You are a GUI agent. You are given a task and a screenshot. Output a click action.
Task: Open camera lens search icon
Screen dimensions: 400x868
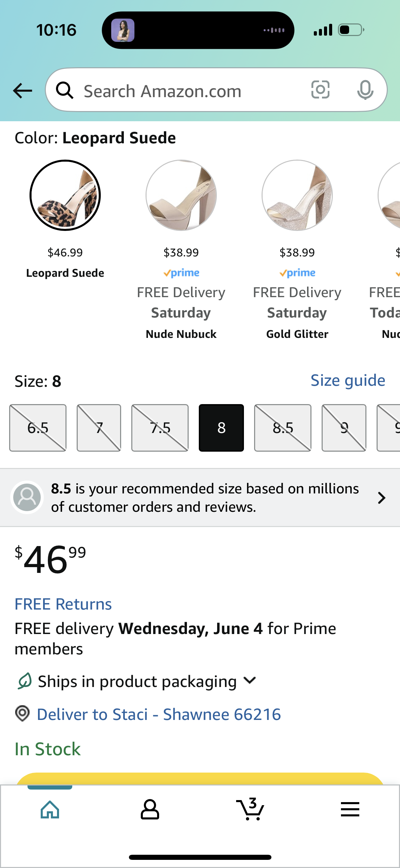coord(320,90)
